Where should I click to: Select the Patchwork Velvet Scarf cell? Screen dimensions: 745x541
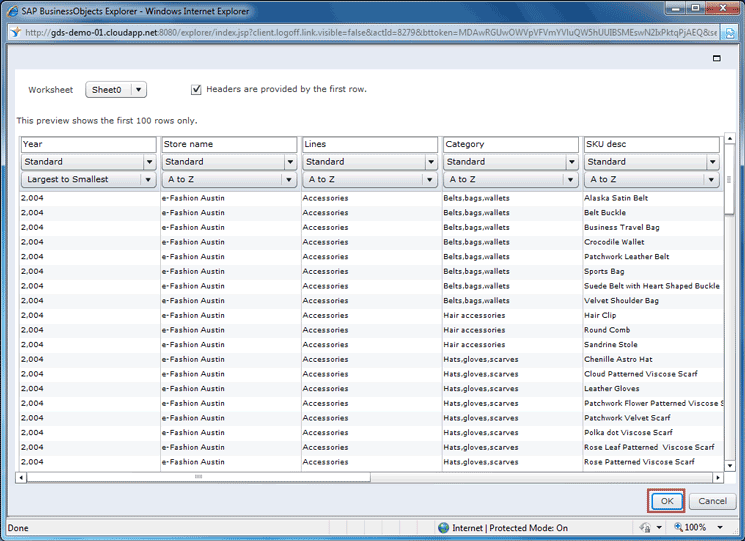pyautogui.click(x=627, y=418)
